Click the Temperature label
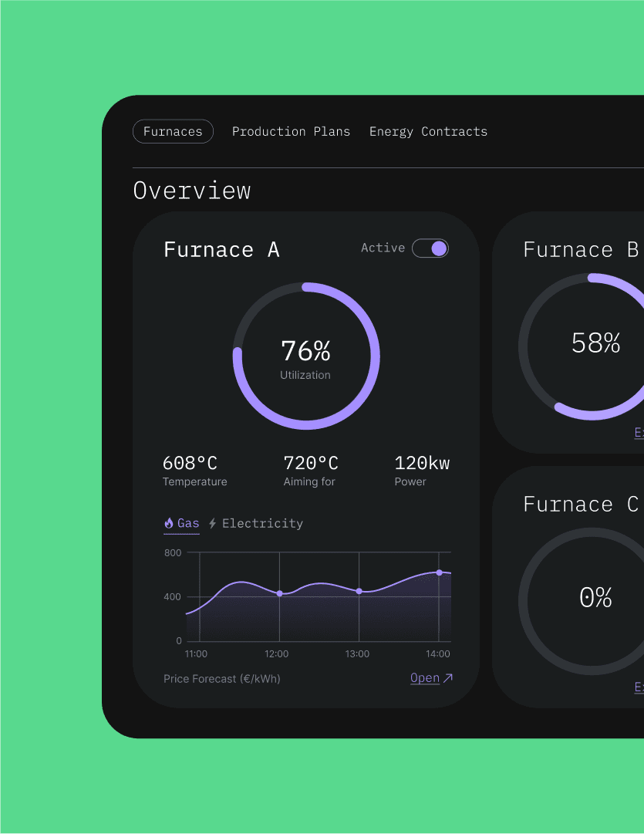Screen dimensions: 644x834 [194, 481]
